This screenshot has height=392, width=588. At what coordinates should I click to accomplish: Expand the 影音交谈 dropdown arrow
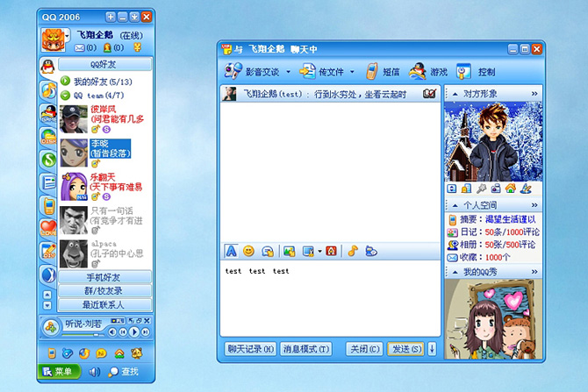[x=288, y=72]
